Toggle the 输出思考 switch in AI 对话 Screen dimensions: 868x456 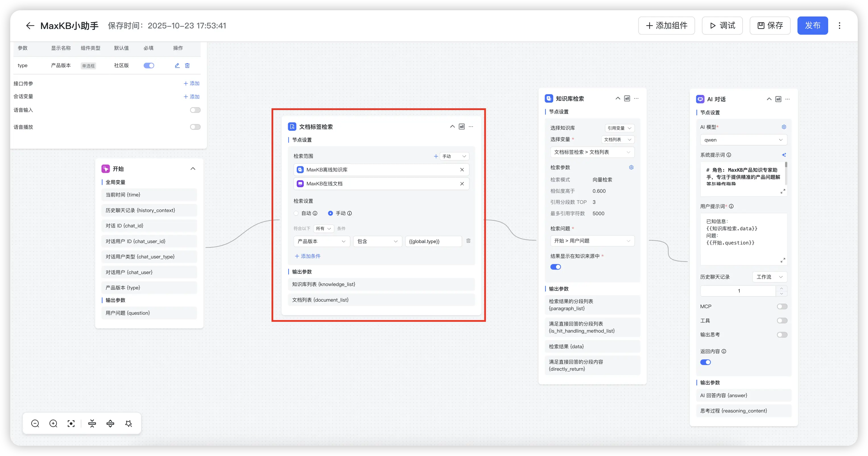[782, 334]
